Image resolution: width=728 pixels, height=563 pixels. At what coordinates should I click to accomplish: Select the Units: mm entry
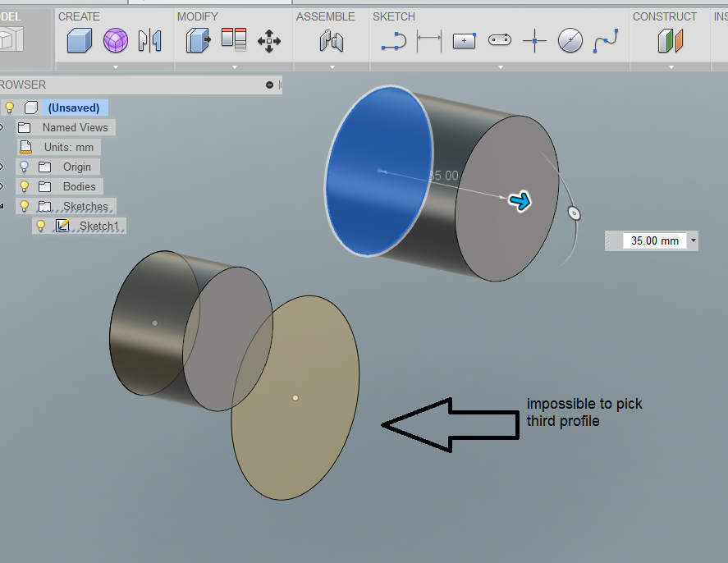tap(69, 147)
